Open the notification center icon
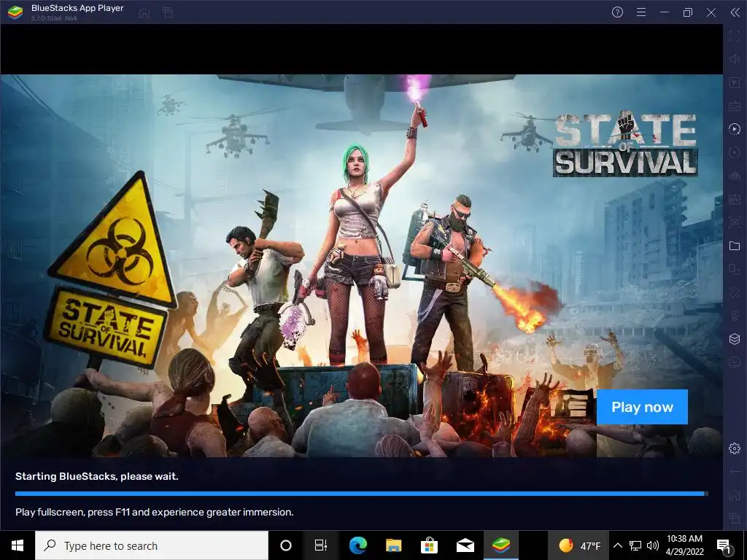The height and width of the screenshot is (560, 747). (x=724, y=545)
